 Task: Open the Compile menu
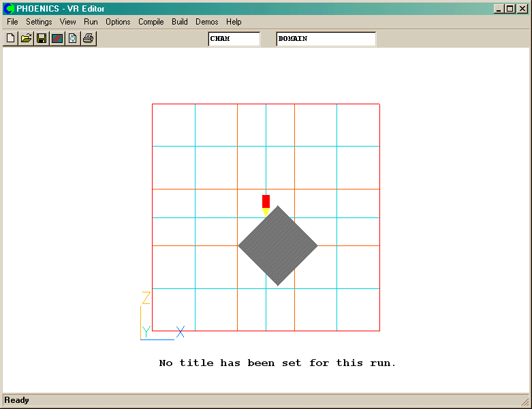pyautogui.click(x=151, y=22)
